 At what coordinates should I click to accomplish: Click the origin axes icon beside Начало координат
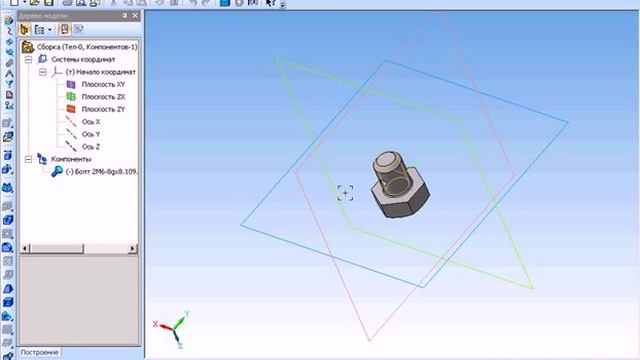tap(57, 72)
